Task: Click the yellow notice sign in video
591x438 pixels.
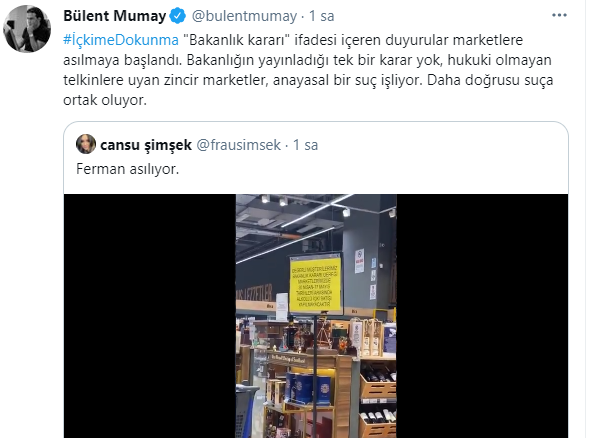Action: [x=315, y=284]
